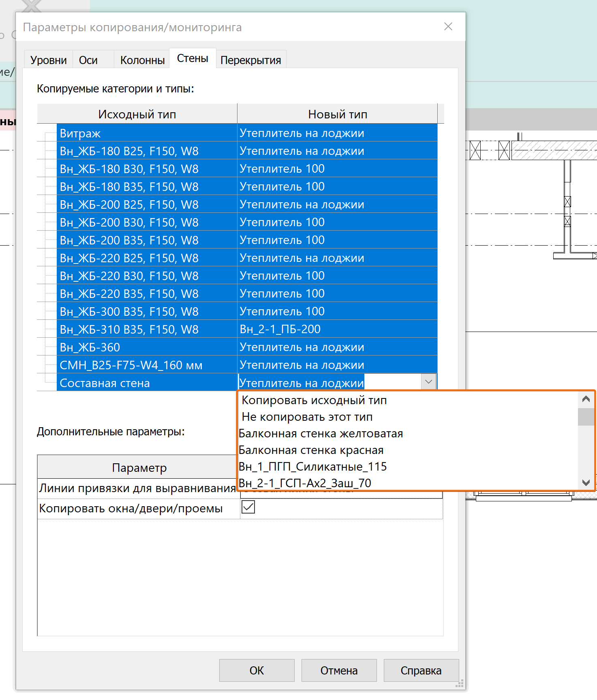The width and height of the screenshot is (597, 700).
Task: Open the Перекрытия tab
Action: [251, 60]
